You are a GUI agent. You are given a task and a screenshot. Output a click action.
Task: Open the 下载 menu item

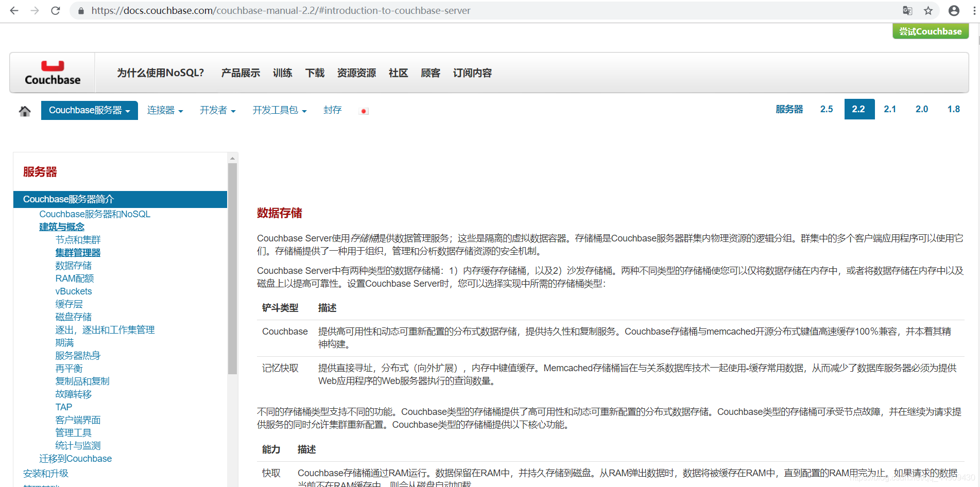coord(315,73)
